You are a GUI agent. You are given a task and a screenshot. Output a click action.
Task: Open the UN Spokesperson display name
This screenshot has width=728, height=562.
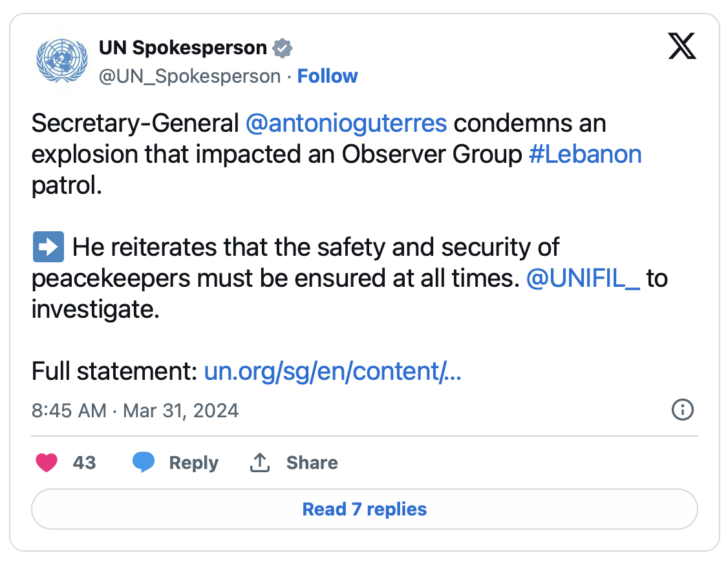[x=183, y=48]
